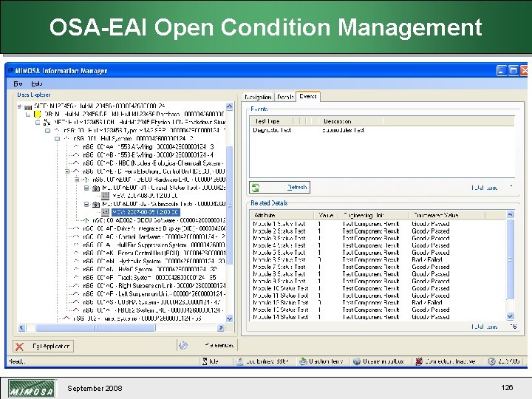
Task: Select the 1553-A Wiring tree item
Action: click(x=149, y=147)
